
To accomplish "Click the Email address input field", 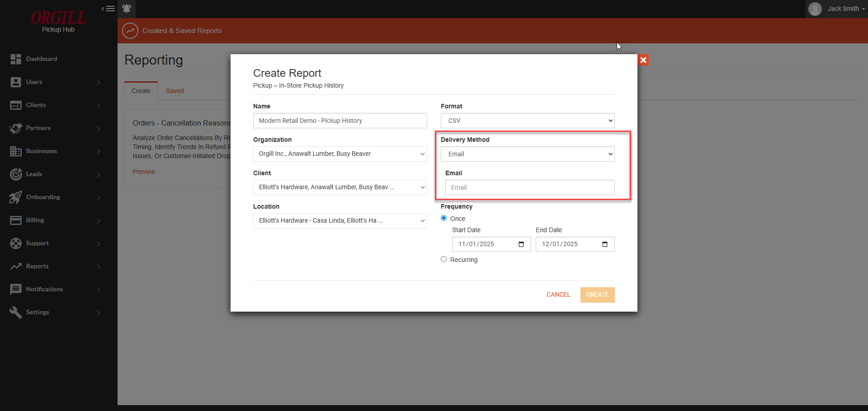I will point(530,187).
